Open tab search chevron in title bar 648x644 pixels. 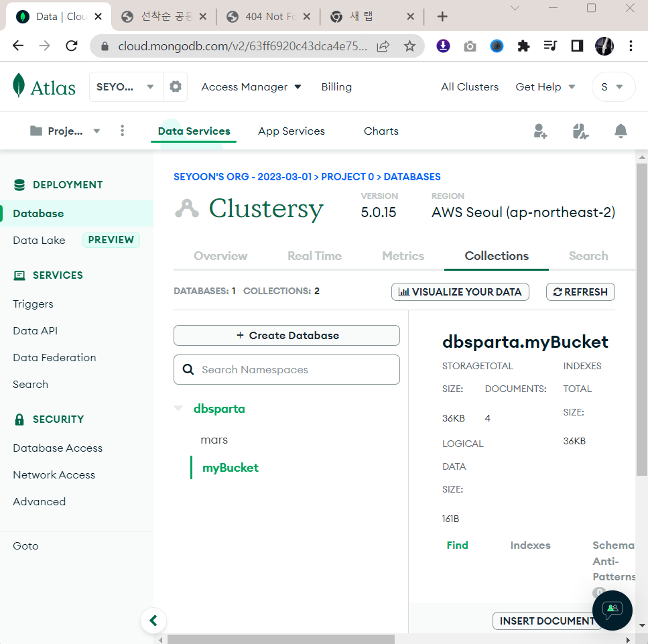[x=515, y=8]
